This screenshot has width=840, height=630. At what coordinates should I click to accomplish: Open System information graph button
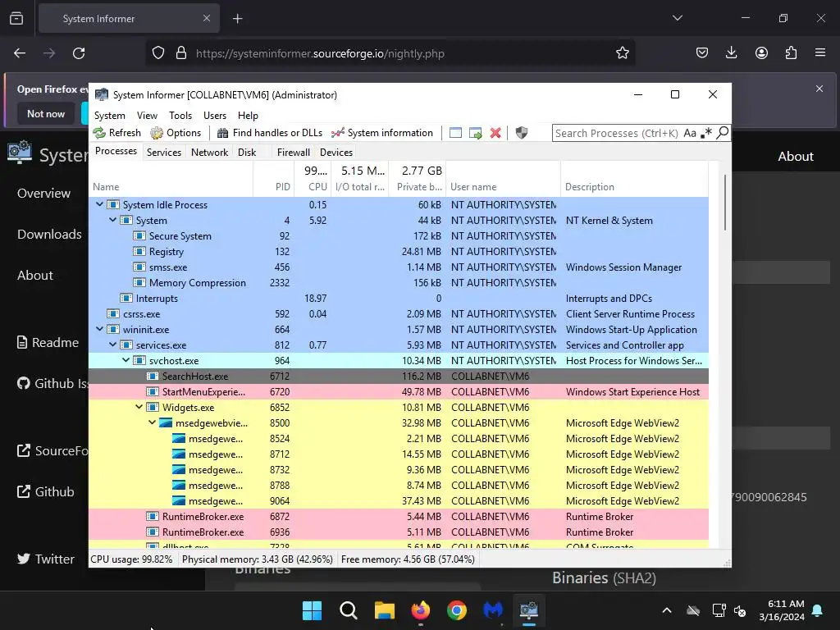[382, 133]
